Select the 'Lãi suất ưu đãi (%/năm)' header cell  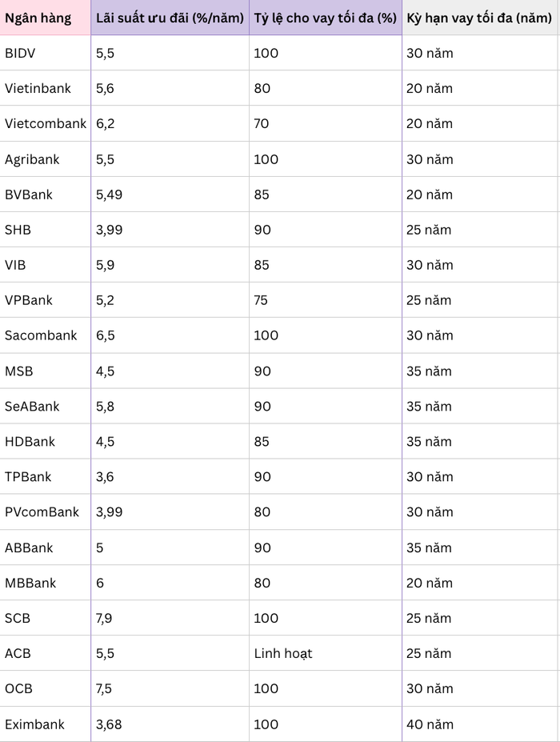[x=170, y=18]
